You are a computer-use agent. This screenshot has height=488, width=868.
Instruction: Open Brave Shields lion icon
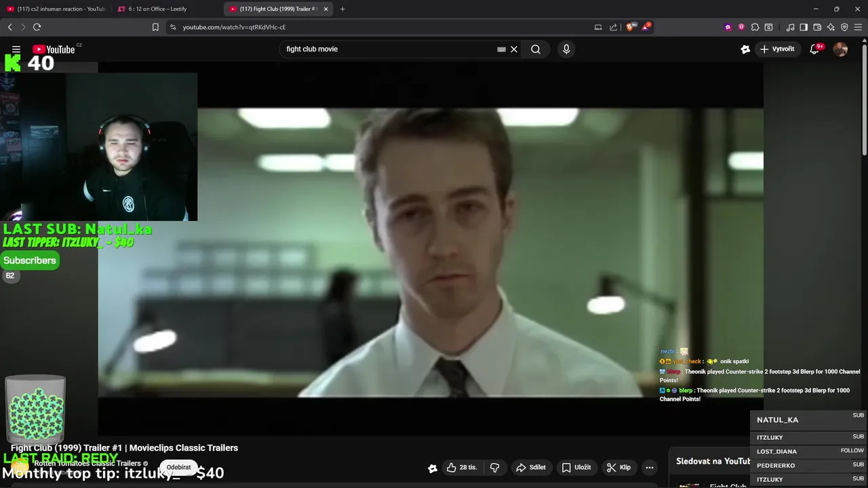630,27
